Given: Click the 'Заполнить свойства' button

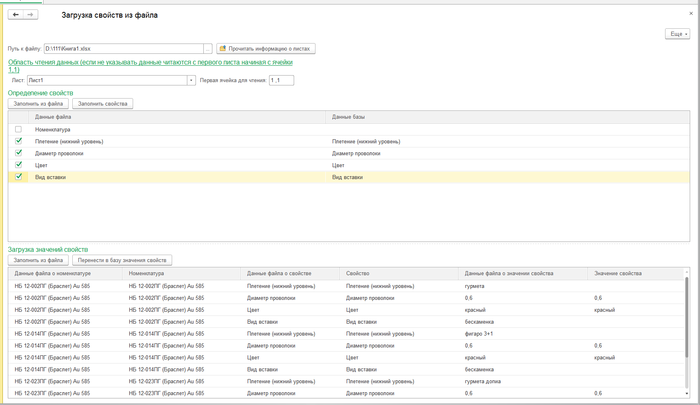Looking at the screenshot, I should coord(102,104).
